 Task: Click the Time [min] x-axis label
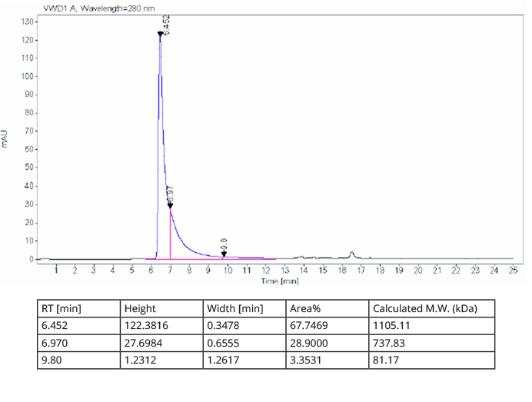[x=278, y=281]
